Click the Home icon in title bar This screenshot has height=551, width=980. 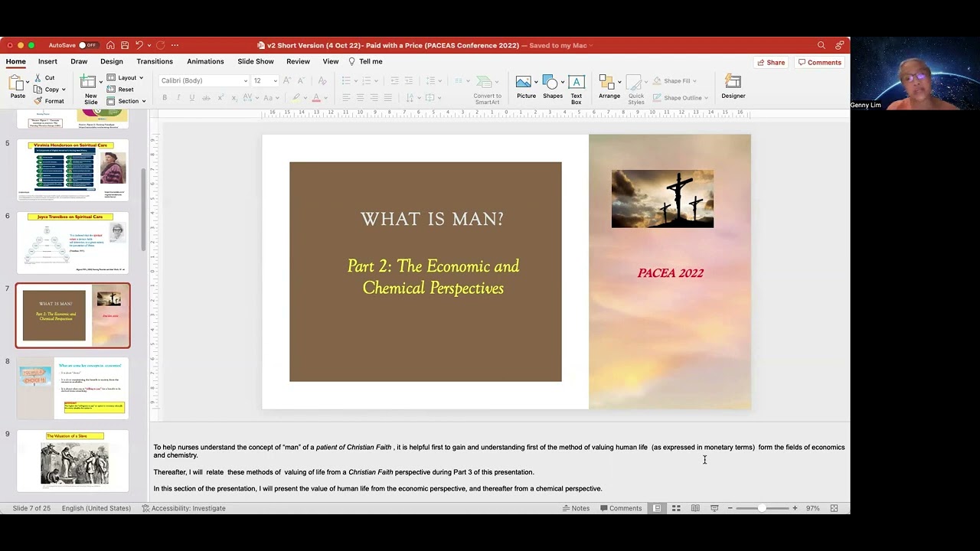click(110, 45)
